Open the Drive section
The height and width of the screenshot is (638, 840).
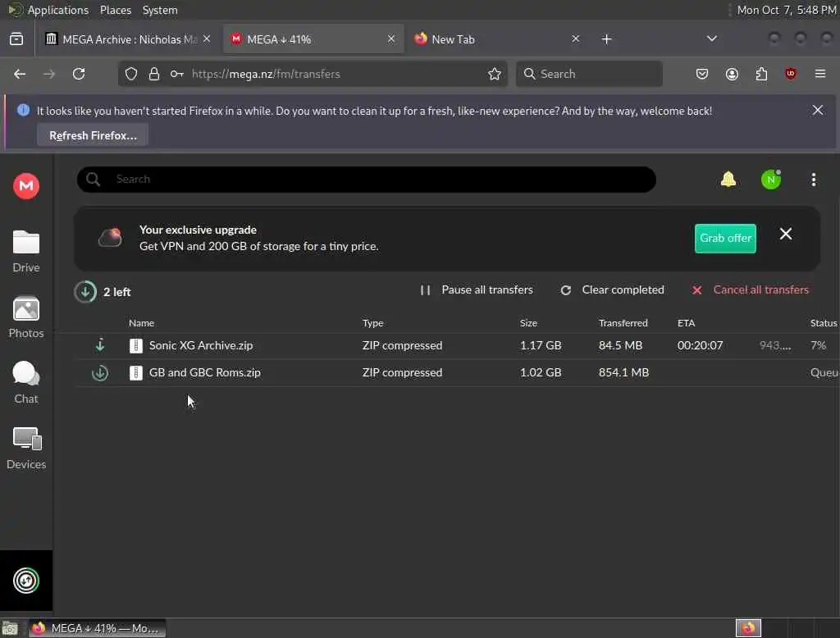pyautogui.click(x=25, y=251)
